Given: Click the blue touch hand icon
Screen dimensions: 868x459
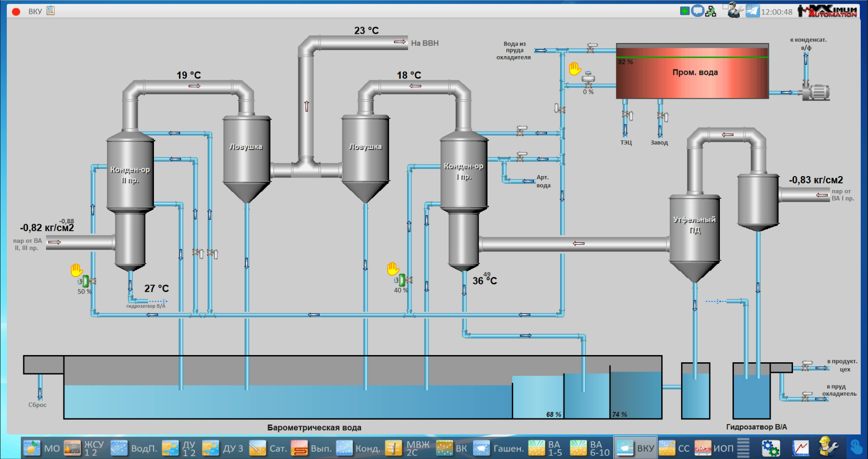Looking at the screenshot, I should pos(856,447).
